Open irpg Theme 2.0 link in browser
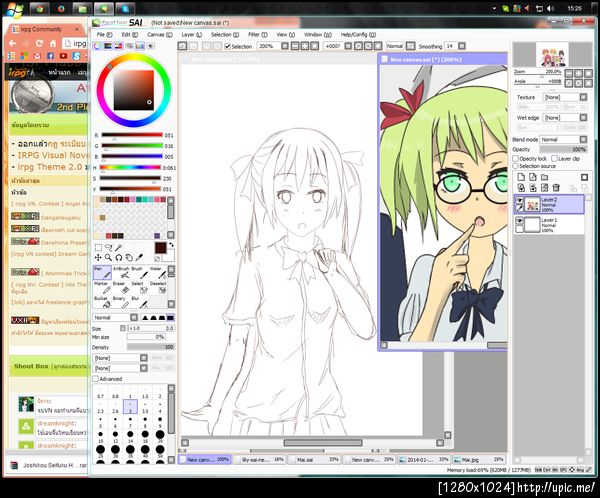The image size is (600, 498). pos(50,167)
